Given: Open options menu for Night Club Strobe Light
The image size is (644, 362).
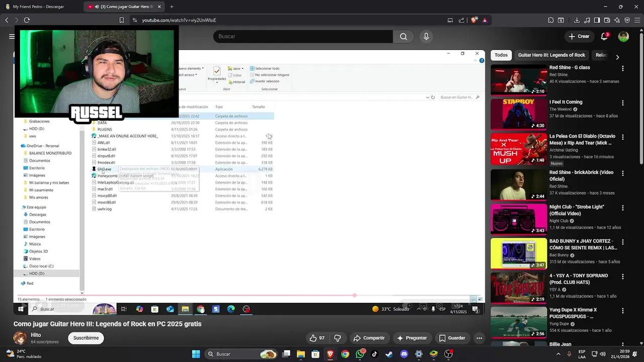Looking at the screenshot, I should [x=623, y=207].
